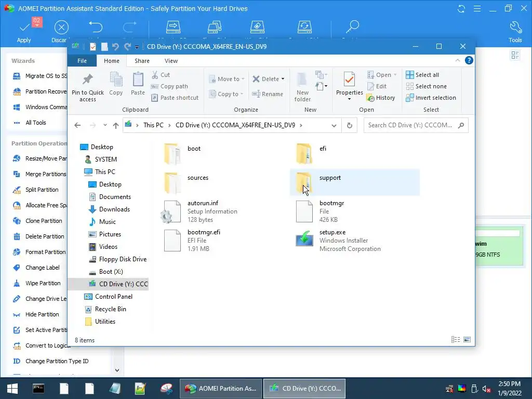Click Change Partition Type ID in AOMEI
532x399 pixels.
click(x=57, y=362)
